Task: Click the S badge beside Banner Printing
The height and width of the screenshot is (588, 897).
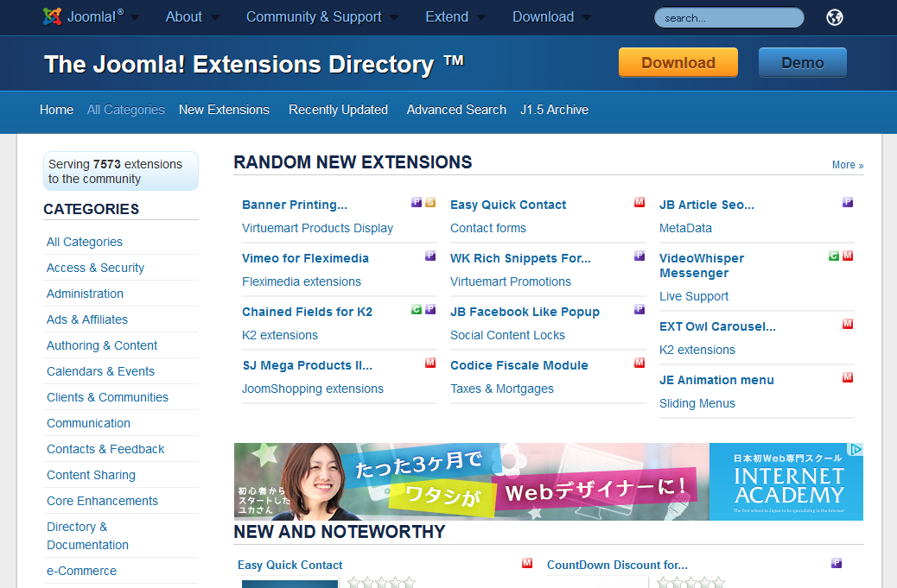Action: [x=430, y=202]
